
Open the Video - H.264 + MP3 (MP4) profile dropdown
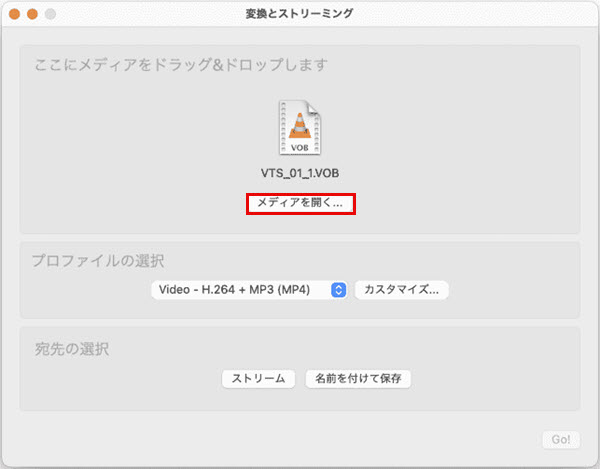point(249,290)
